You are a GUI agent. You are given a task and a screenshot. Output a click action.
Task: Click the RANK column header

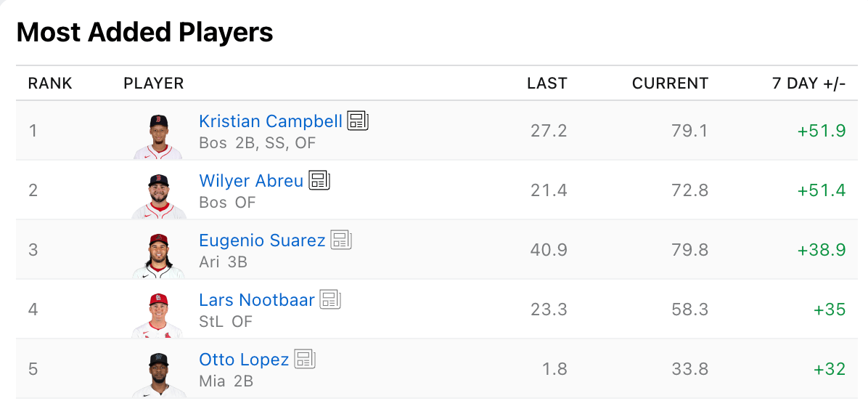(50, 84)
